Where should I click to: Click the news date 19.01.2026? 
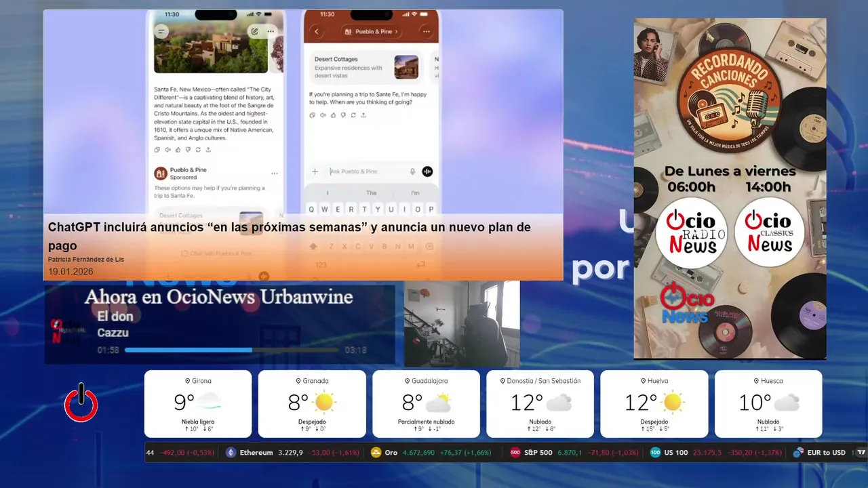71,272
